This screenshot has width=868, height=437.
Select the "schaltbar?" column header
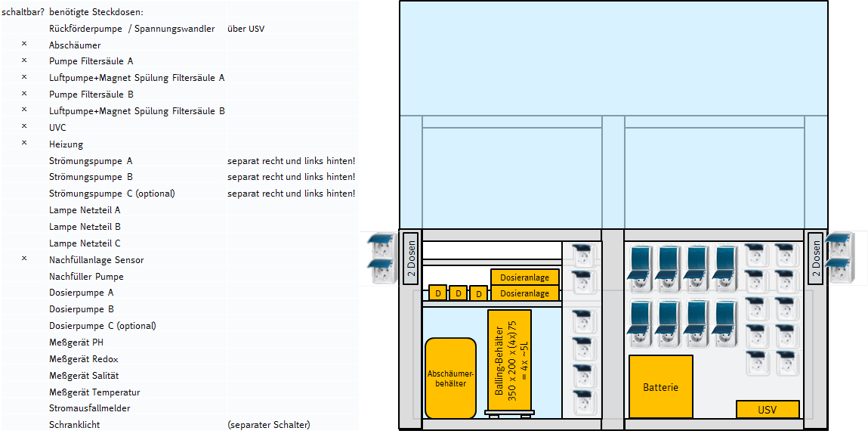point(23,12)
